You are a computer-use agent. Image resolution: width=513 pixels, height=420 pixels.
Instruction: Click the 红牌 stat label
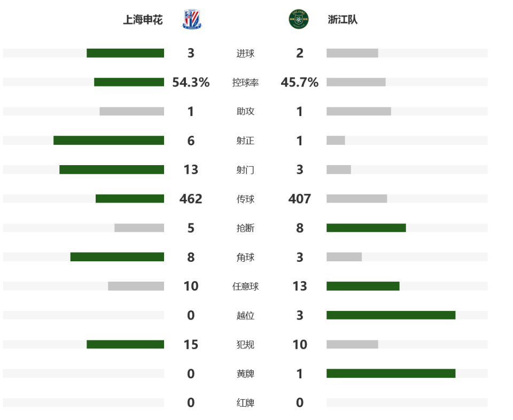(x=245, y=403)
